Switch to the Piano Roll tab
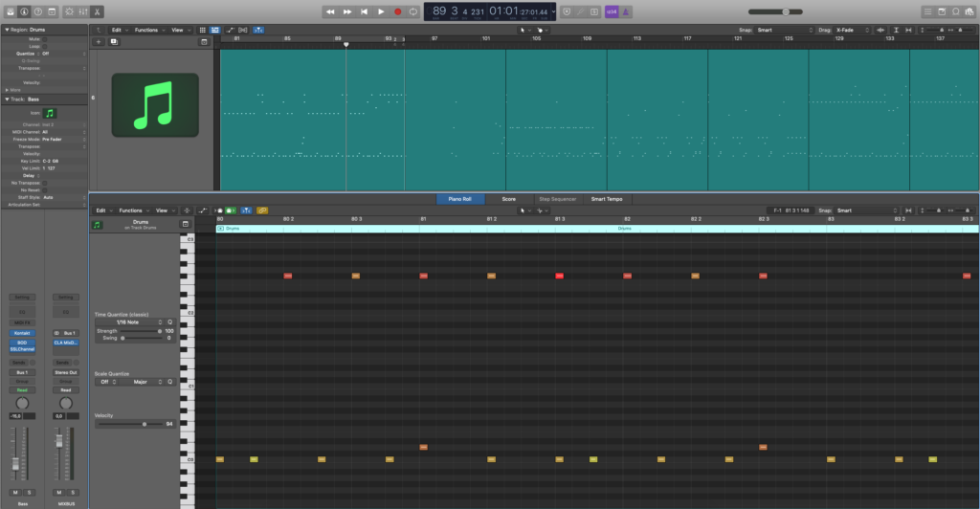Image resolution: width=980 pixels, height=509 pixels. [460, 199]
